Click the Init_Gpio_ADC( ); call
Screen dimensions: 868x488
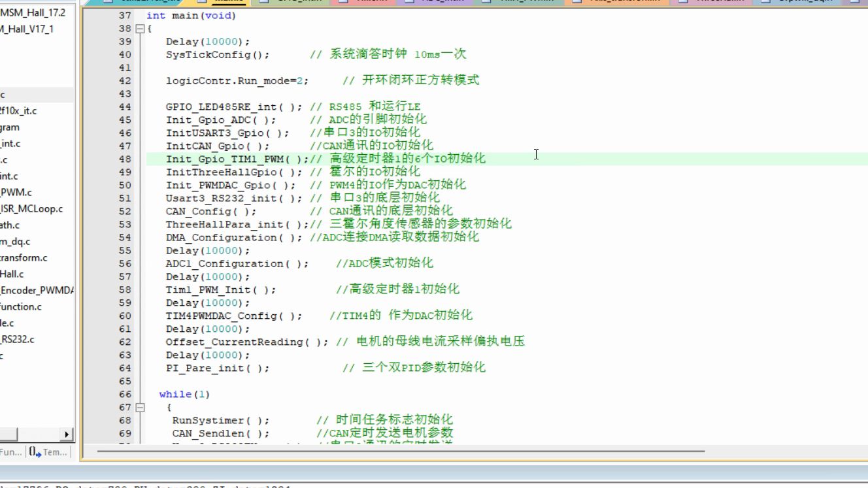tap(221, 120)
